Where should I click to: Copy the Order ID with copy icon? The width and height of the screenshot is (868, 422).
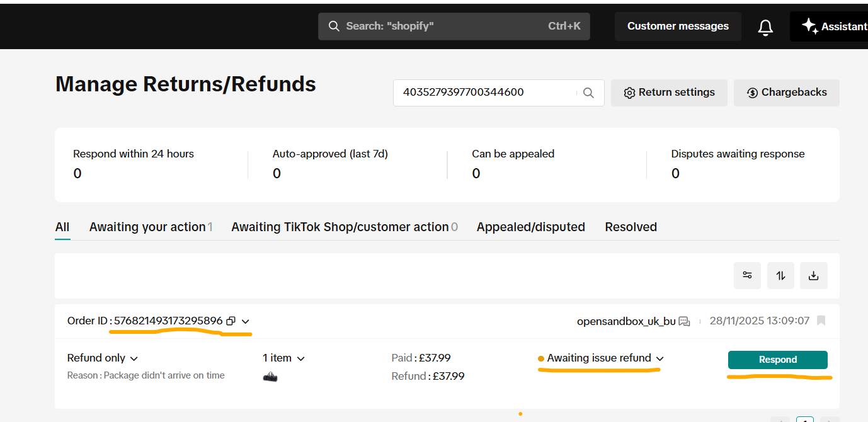231,321
